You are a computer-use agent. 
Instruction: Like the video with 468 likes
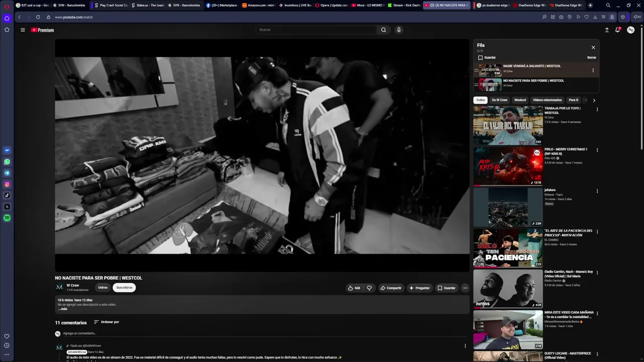(354, 288)
